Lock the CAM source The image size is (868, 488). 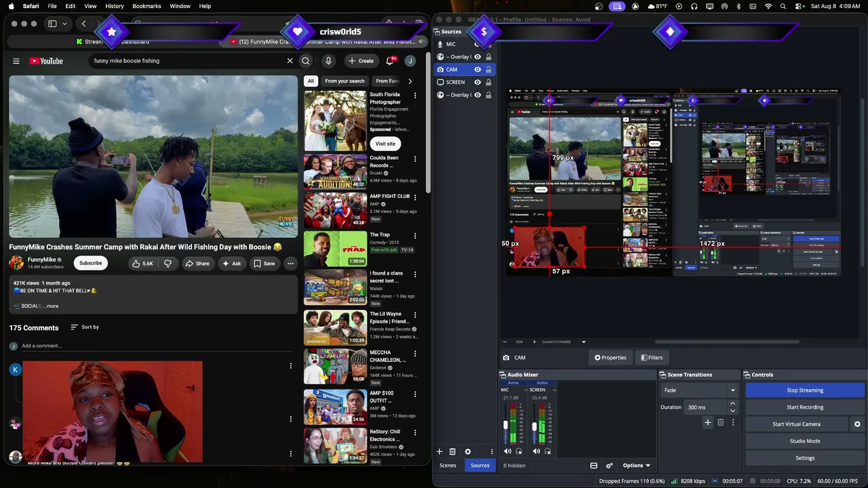coord(488,69)
